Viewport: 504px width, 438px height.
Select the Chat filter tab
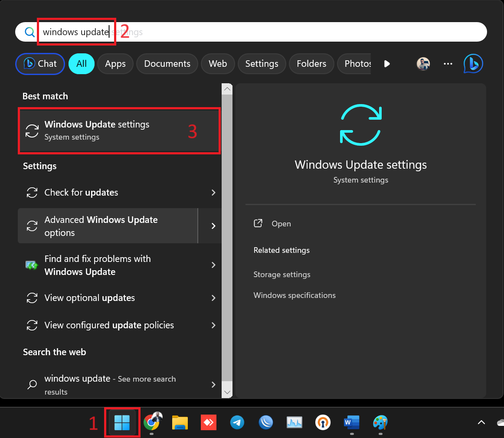click(40, 64)
